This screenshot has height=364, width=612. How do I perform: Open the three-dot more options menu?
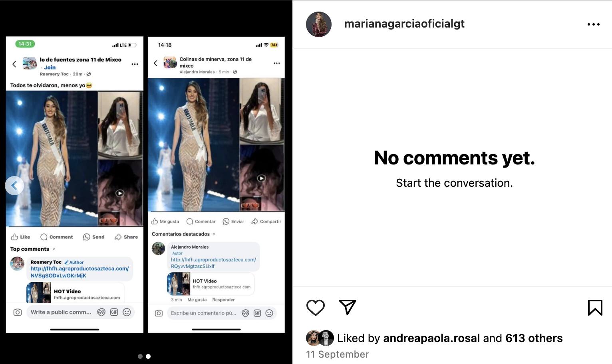tap(593, 24)
